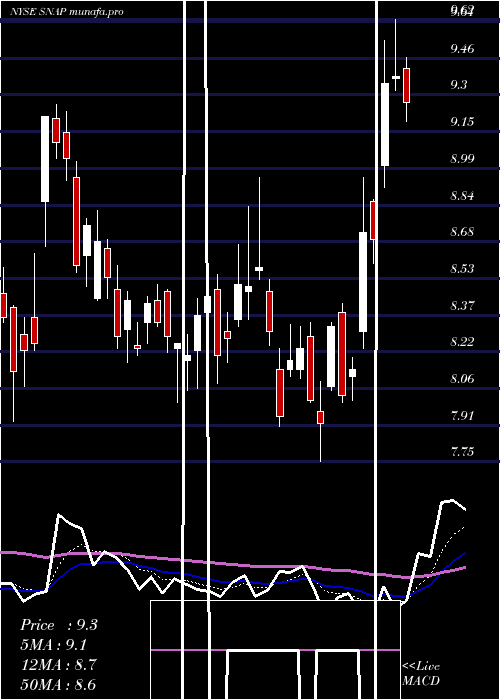Select the 8.53 price axis label

click(x=462, y=269)
